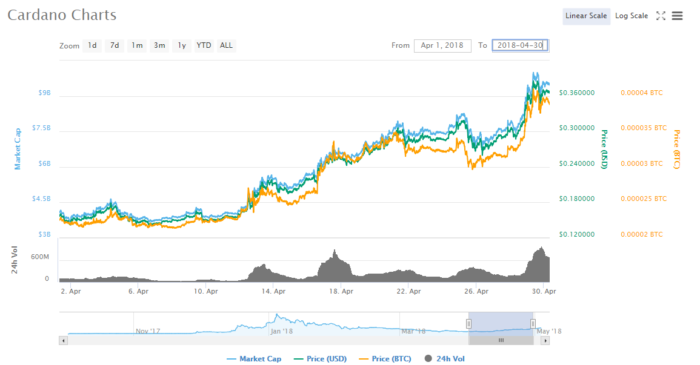Click the Market Cap vertical axis title
The width and height of the screenshot is (700, 365).
[x=17, y=149]
